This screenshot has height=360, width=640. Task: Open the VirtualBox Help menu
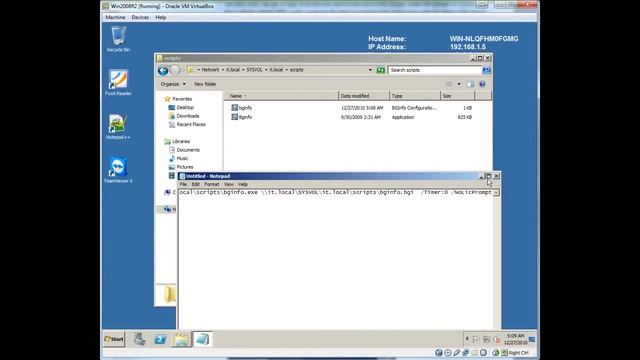160,18
